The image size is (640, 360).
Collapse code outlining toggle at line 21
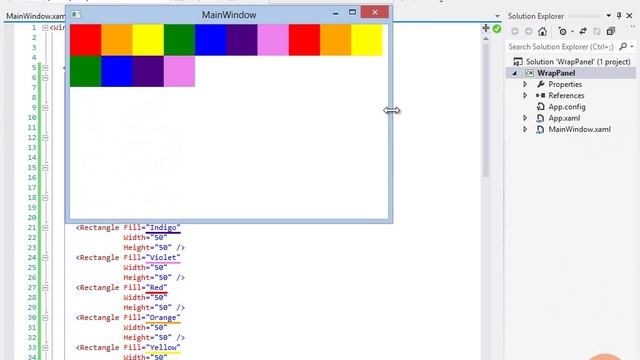[45, 228]
